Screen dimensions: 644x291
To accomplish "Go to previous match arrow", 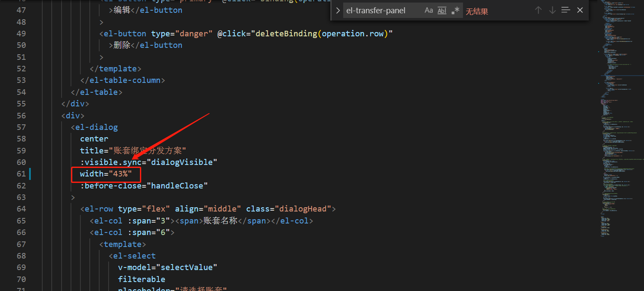I will (538, 10).
